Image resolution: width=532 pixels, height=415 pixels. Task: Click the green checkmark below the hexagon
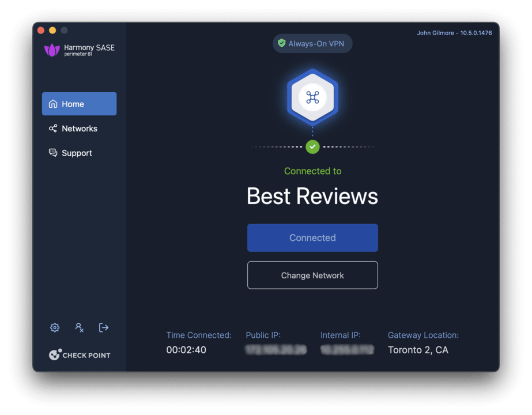[312, 147]
